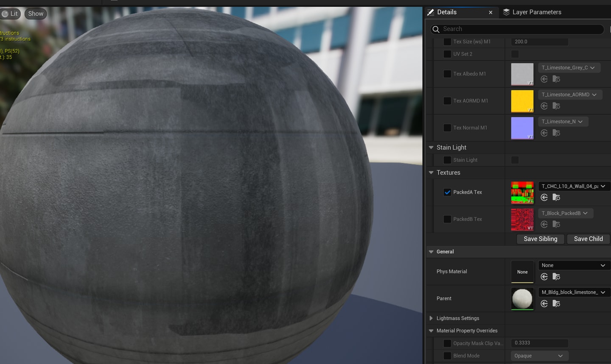Open the T_Limestone_AORMD texture dropdown
Viewport: 611px width, 364px height.
point(570,94)
